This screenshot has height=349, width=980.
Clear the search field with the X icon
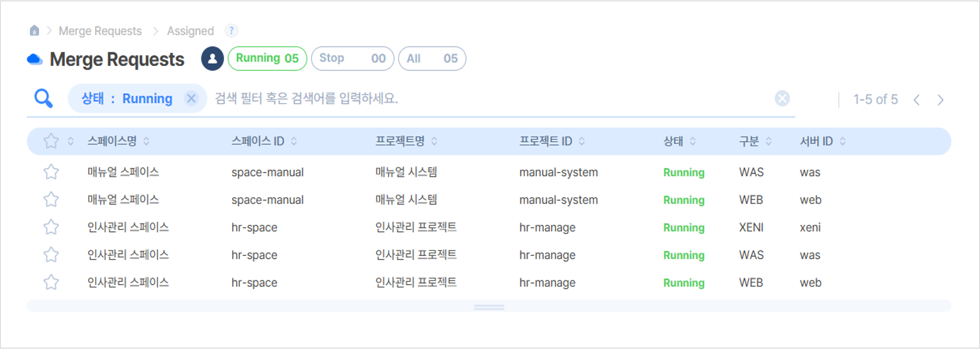pyautogui.click(x=782, y=99)
